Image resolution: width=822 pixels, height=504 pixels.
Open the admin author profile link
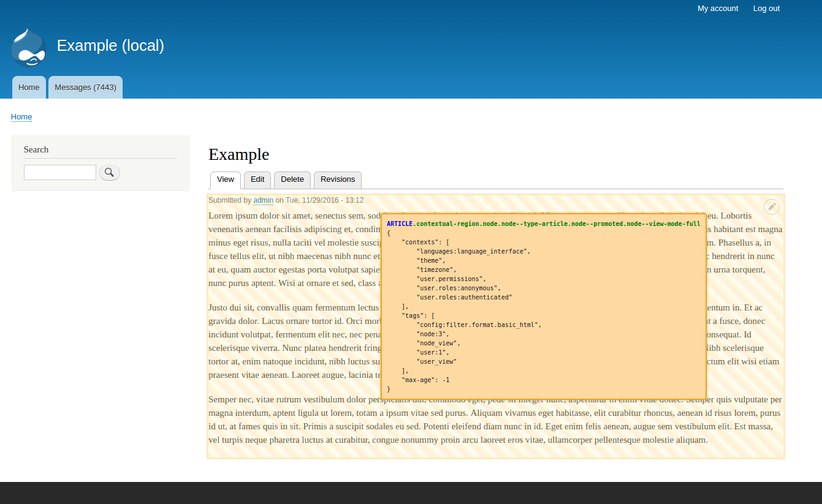click(263, 200)
